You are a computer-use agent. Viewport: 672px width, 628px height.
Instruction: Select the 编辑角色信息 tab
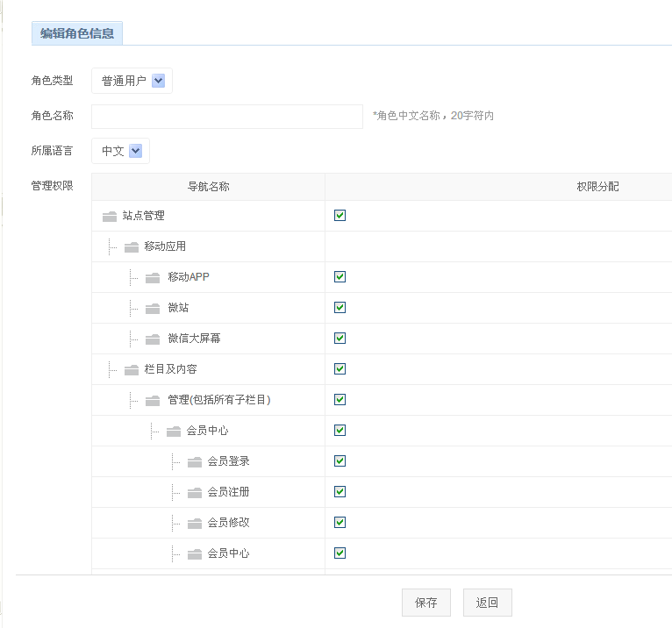pyautogui.click(x=77, y=33)
